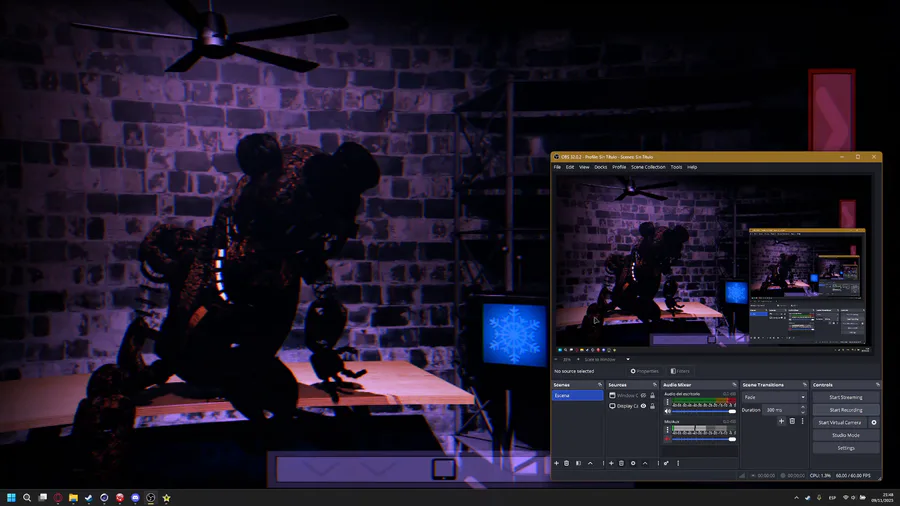Undock the Audio Mixer panel with its header icon
The width and height of the screenshot is (900, 506).
click(x=734, y=385)
